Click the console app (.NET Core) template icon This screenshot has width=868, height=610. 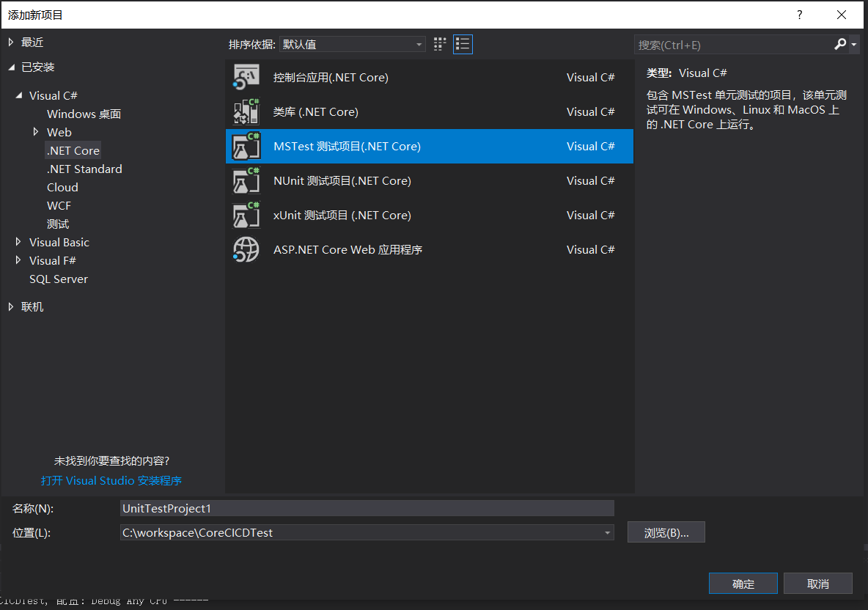point(246,78)
